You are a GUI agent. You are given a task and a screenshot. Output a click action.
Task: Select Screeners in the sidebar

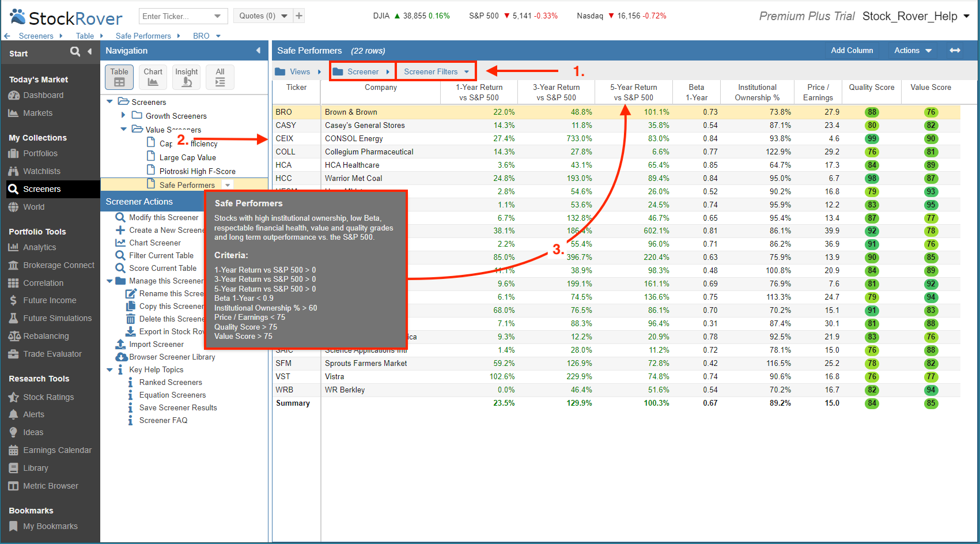coord(53,189)
